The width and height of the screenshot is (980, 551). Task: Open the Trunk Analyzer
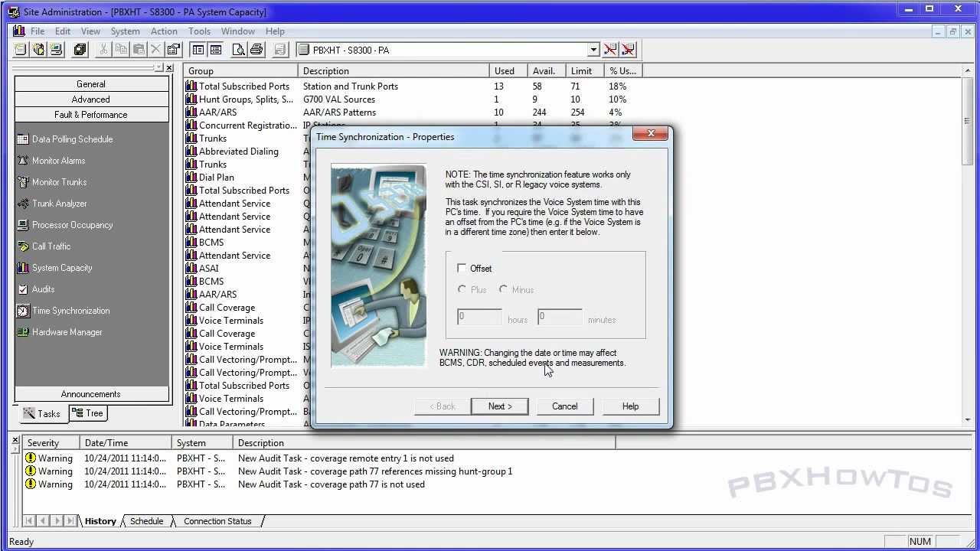point(58,204)
